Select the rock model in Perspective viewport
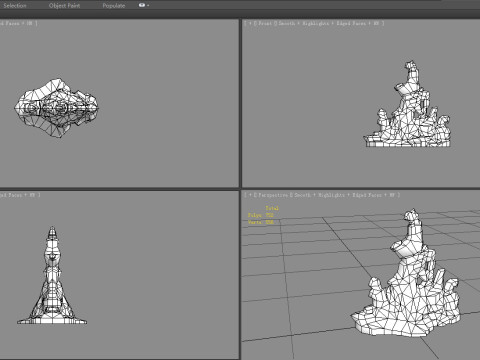Viewport: 480px width, 360px height. pos(407,293)
